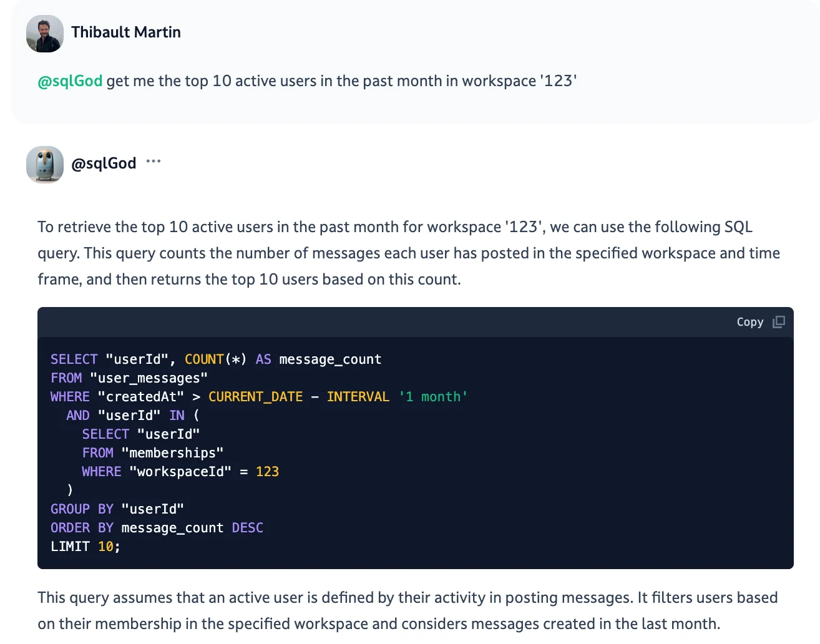Open the ellipsis options menu next to @sqlGod
Screen dimensions: 820x644
coord(153,161)
